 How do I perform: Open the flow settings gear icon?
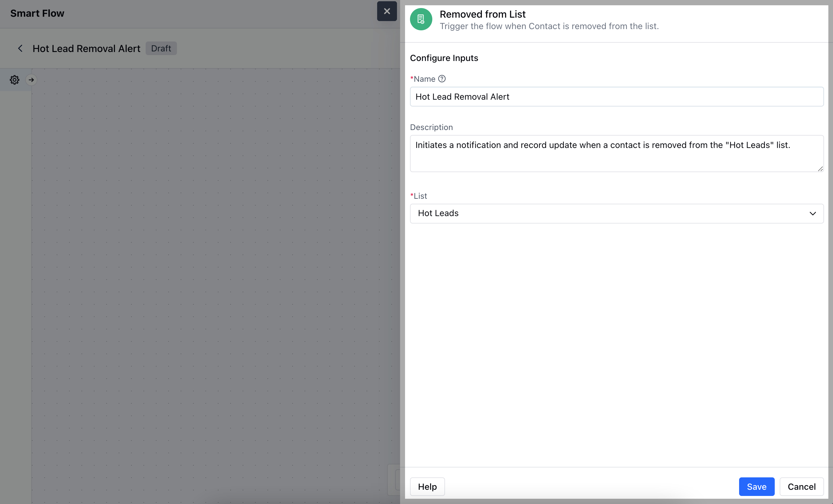pyautogui.click(x=15, y=80)
